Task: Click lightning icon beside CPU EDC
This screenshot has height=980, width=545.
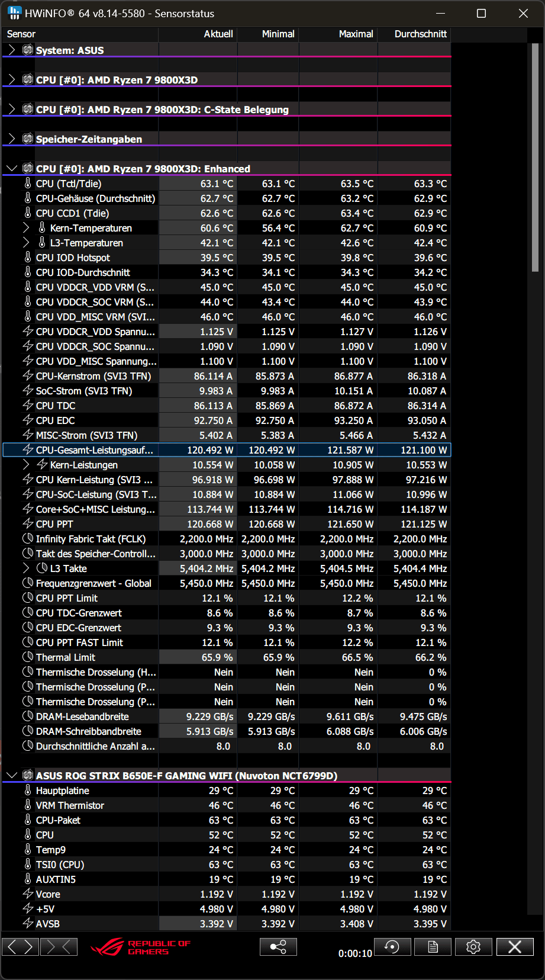Action: tap(28, 420)
